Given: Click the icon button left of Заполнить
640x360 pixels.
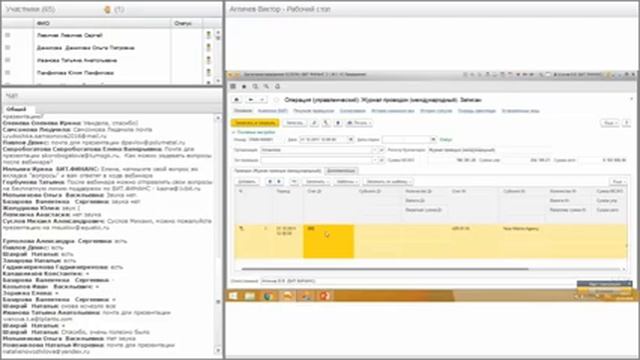Looking at the screenshot, I should (294, 182).
